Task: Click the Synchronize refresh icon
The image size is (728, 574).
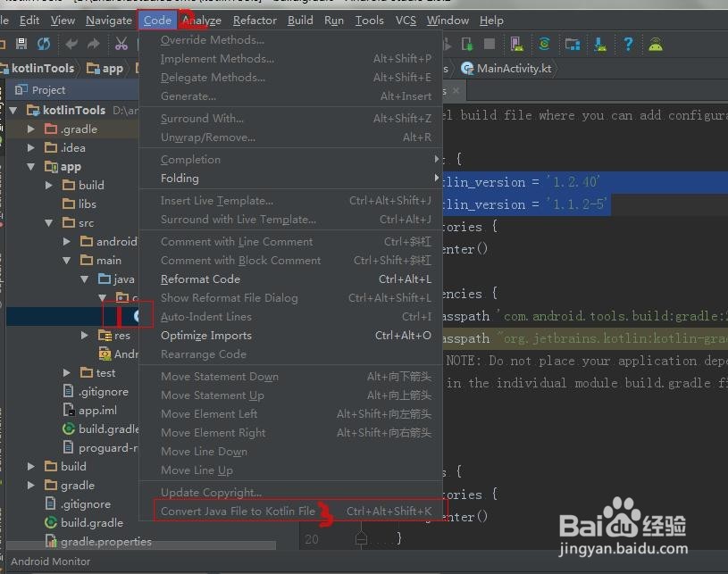Action: (44, 44)
